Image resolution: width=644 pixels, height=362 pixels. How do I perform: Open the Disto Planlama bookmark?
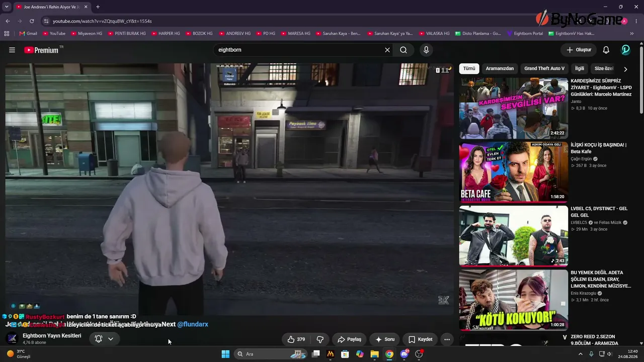pyautogui.click(x=478, y=34)
